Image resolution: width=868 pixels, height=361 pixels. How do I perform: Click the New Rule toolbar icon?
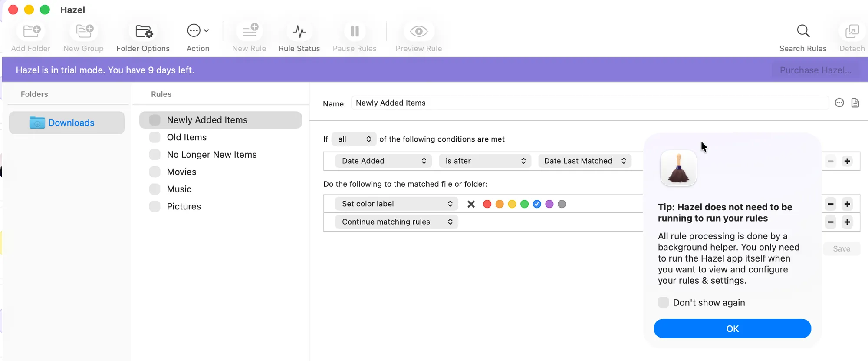click(x=250, y=31)
